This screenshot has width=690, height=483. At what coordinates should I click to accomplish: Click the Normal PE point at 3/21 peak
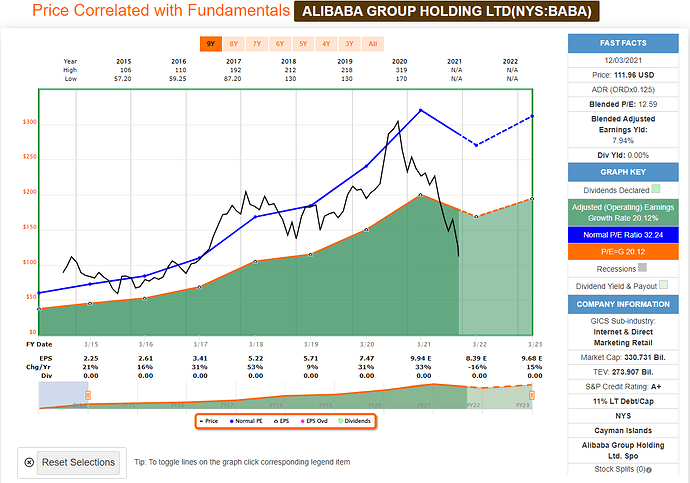point(420,110)
